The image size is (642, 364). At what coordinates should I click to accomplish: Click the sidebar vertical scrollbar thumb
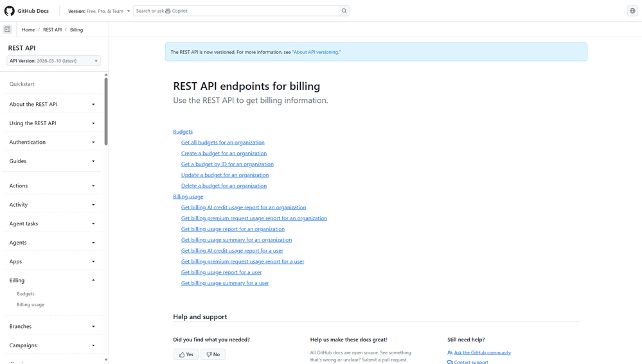(106, 111)
